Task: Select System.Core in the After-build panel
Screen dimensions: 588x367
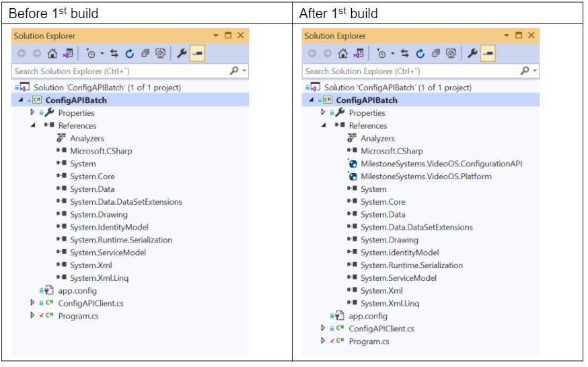Action: point(383,202)
